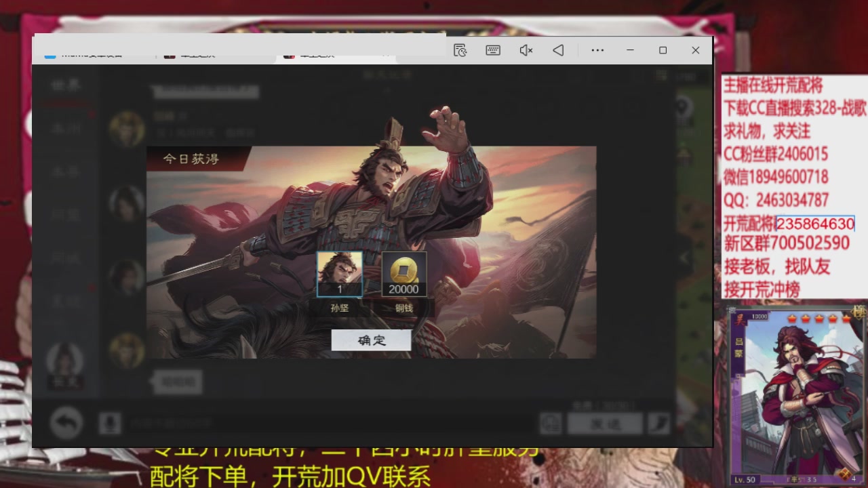The image size is (868, 488).
Task: Select the 铜钱 coin reward icon
Action: pyautogui.click(x=404, y=274)
